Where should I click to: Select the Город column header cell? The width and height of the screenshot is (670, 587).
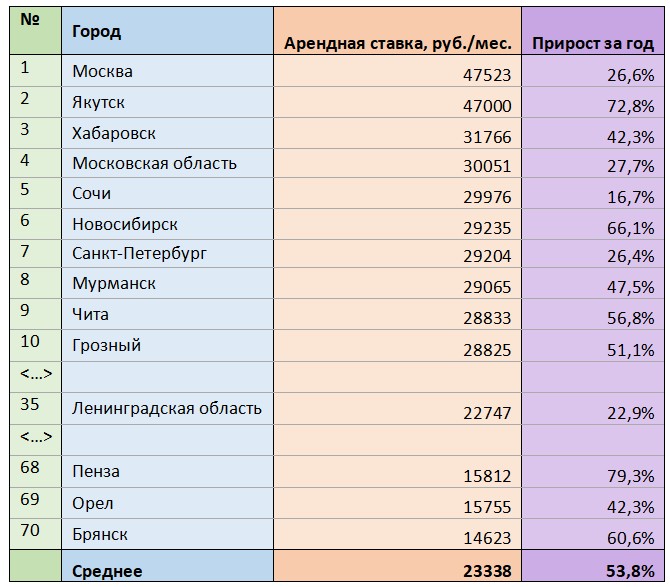pyautogui.click(x=167, y=31)
